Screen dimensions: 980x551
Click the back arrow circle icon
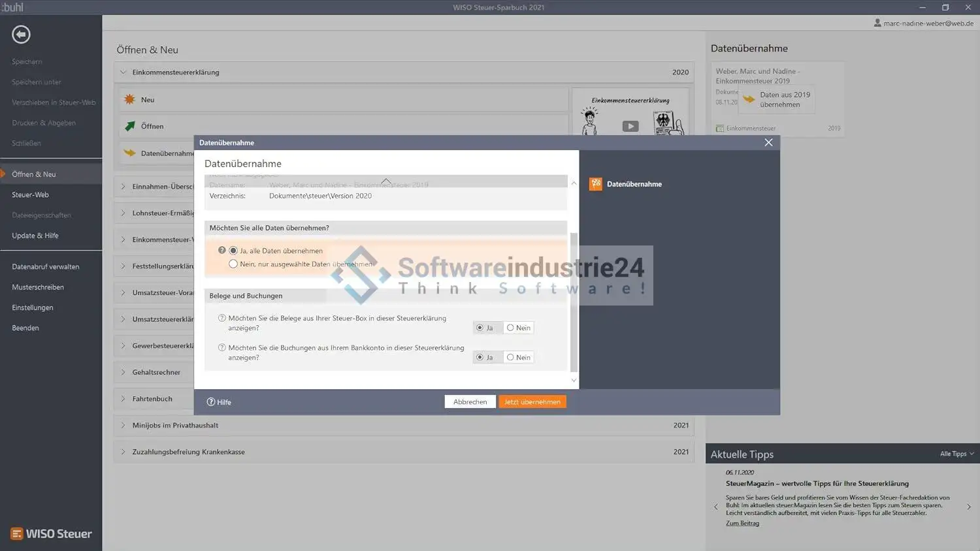point(21,34)
